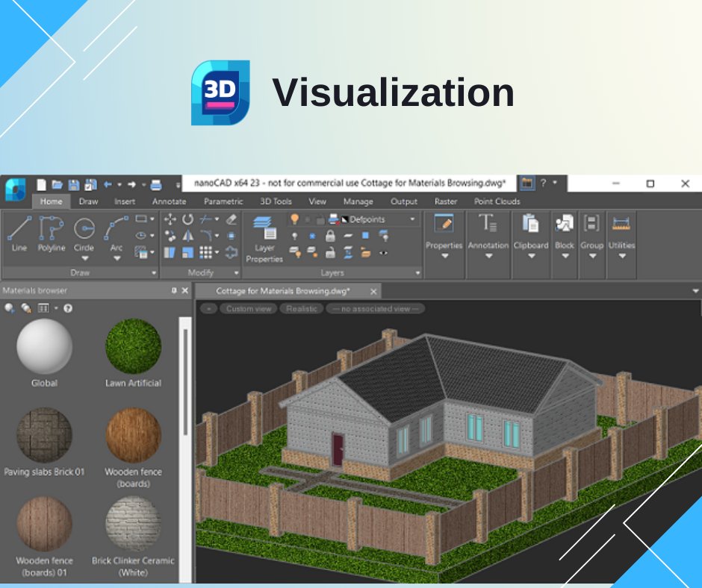This screenshot has width=702, height=588.
Task: Click the nanoCAD application logo button
Action: (15, 190)
